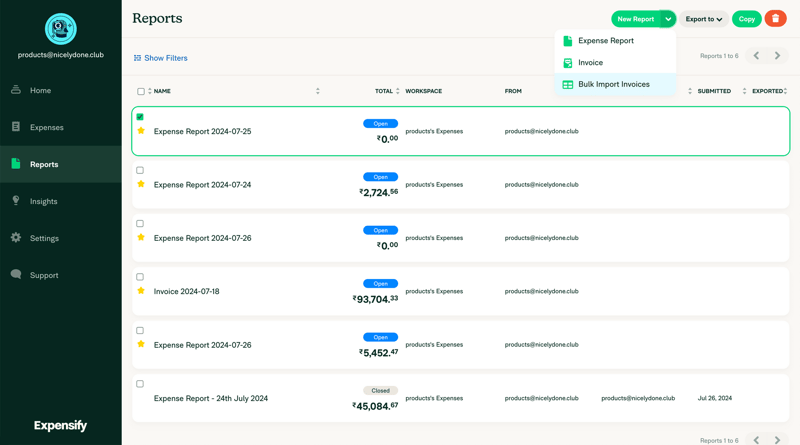Click the Expense Report menu icon
Screen dimensions: 800x445
point(567,41)
